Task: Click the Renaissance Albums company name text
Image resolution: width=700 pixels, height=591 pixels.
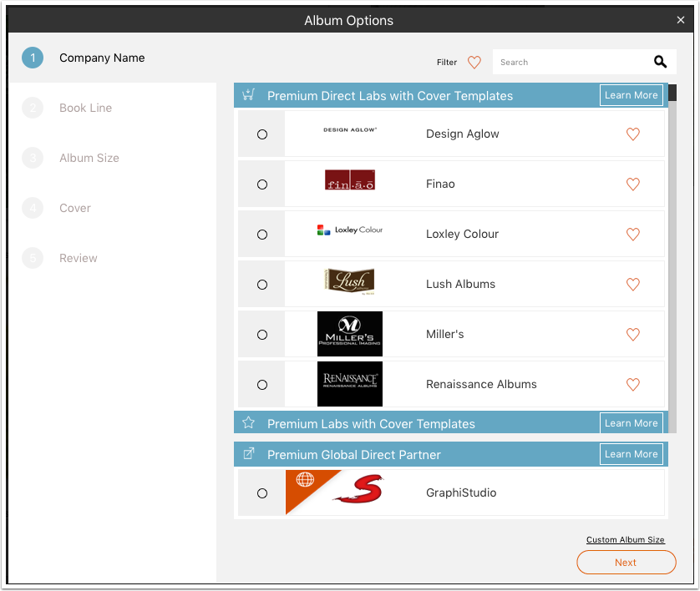Action: [481, 384]
